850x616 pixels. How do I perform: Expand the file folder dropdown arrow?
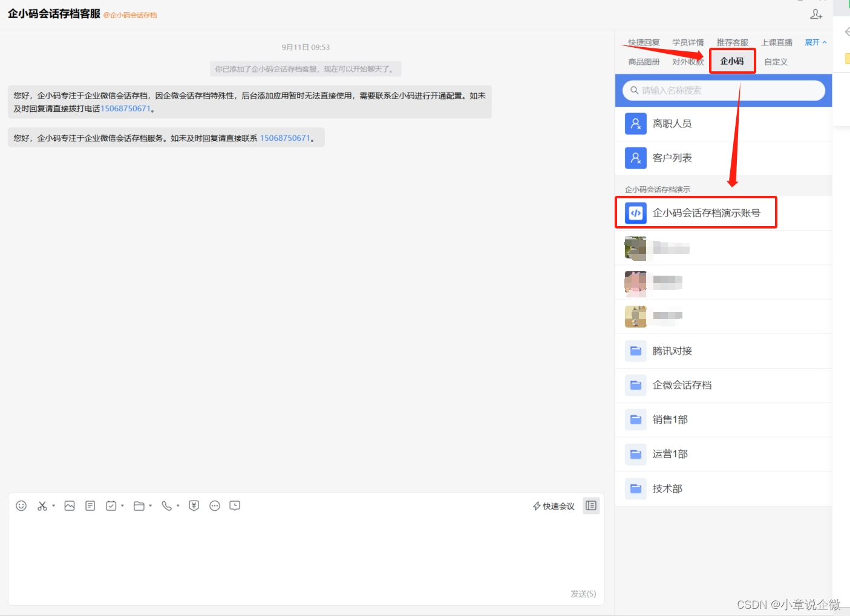[150, 506]
